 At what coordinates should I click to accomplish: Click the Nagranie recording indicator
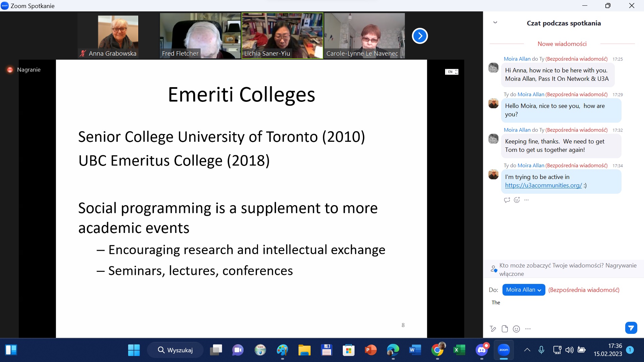pos(23,70)
